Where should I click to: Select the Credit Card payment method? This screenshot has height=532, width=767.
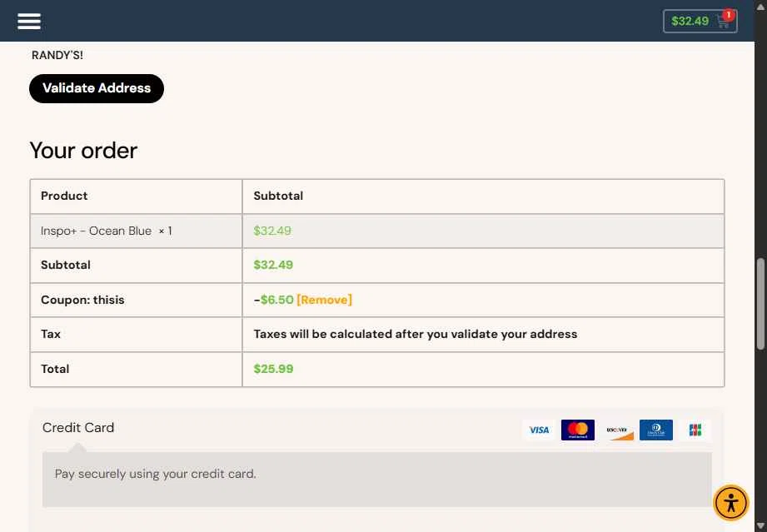[x=78, y=427]
